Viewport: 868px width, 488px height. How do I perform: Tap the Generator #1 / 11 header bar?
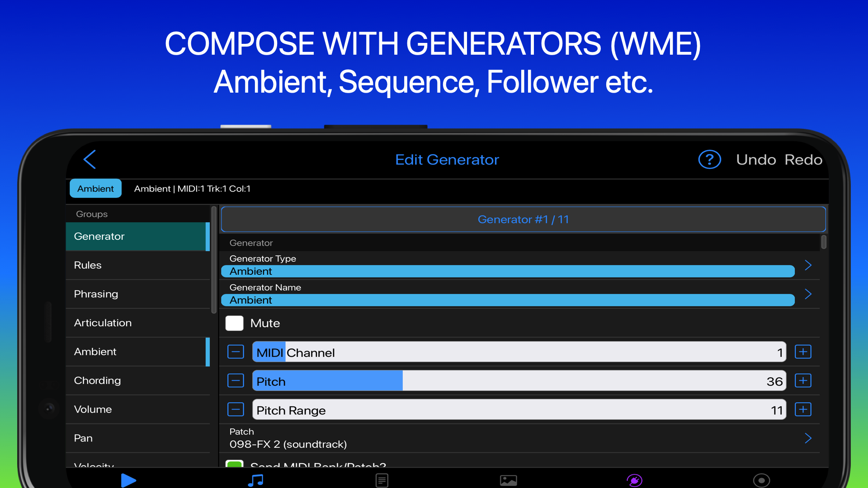[523, 219]
